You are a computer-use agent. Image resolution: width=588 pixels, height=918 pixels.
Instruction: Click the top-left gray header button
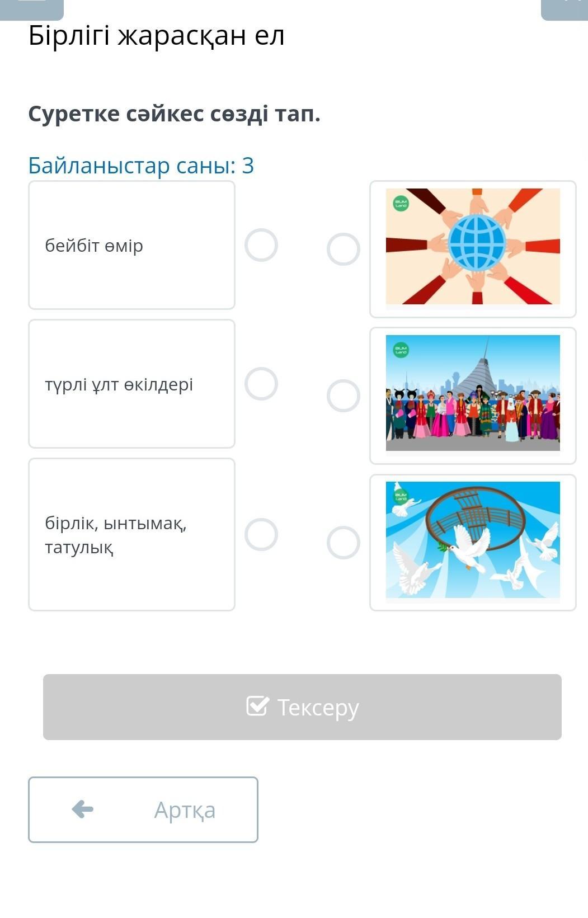tap(32, 8)
